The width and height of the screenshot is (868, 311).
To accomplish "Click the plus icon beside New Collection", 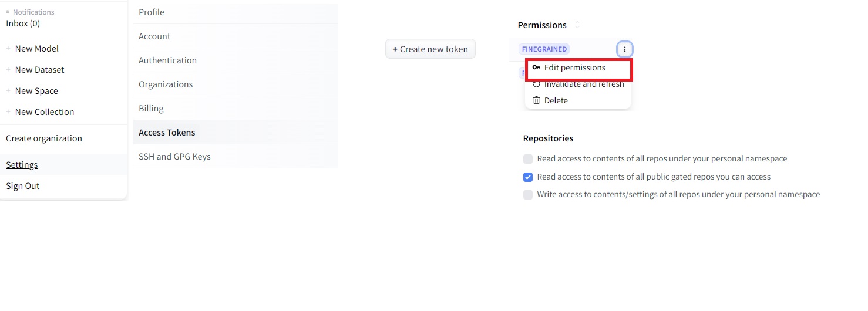I will [8, 112].
